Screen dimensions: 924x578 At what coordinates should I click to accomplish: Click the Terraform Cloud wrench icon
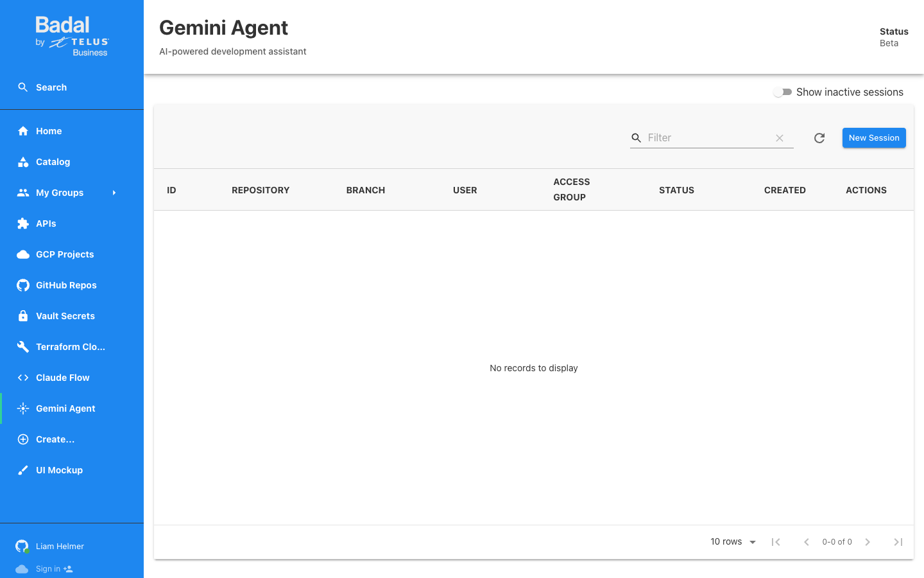[23, 347]
